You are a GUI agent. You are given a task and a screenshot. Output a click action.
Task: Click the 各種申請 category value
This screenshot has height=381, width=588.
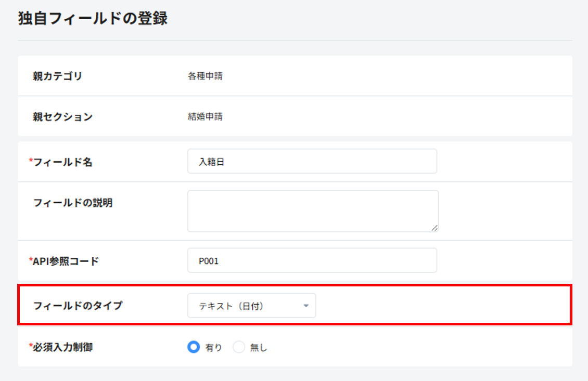205,76
